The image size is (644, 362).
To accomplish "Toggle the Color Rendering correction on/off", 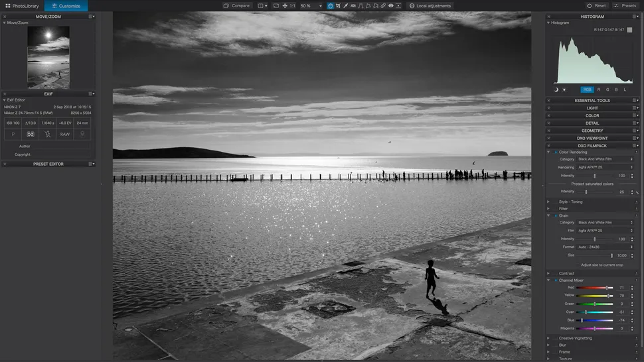I will [555, 152].
